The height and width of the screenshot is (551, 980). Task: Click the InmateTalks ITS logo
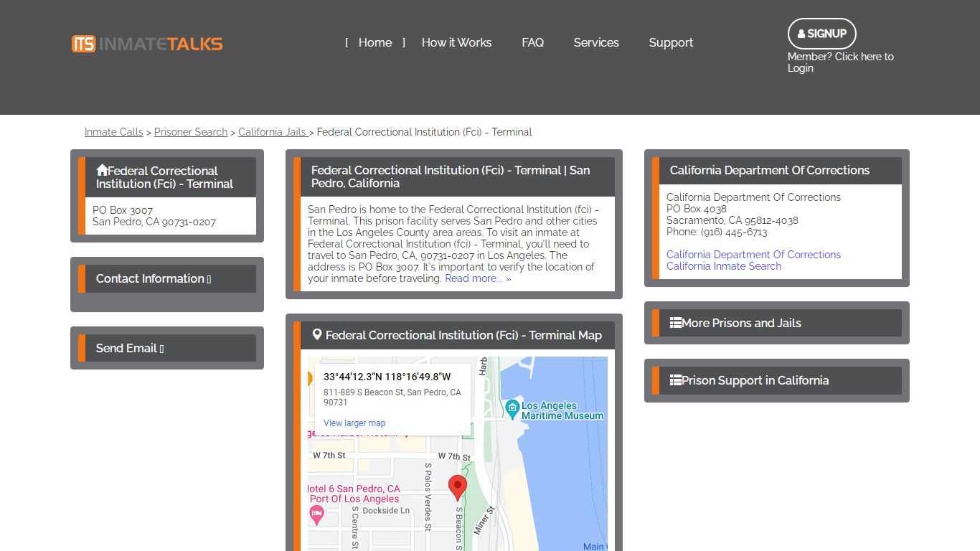147,44
